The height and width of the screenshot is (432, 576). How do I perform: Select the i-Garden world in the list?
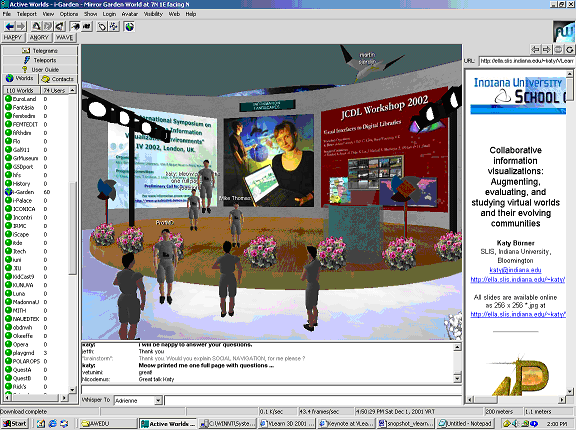pyautogui.click(x=24, y=192)
